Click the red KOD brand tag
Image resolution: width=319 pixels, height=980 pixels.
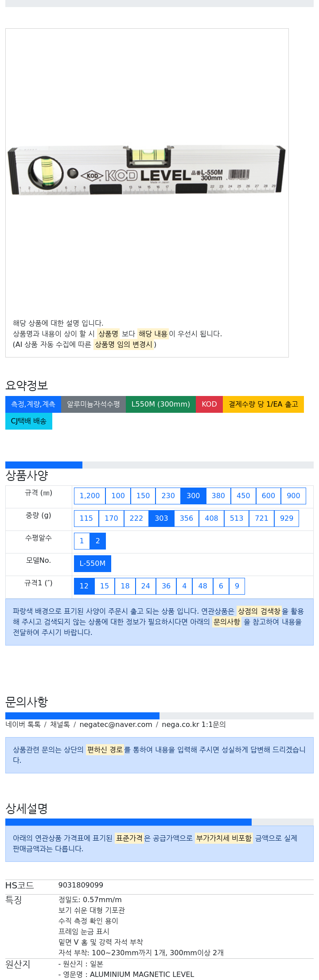[209, 404]
